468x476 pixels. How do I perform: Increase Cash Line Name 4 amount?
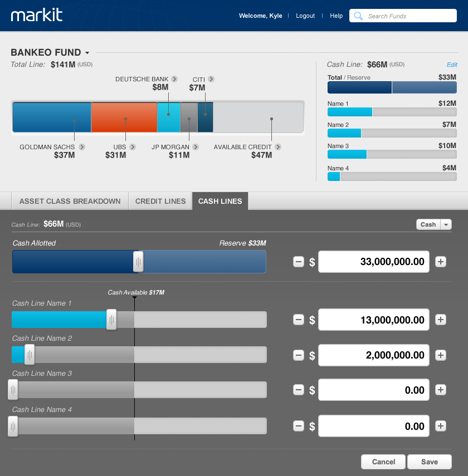tap(441, 426)
